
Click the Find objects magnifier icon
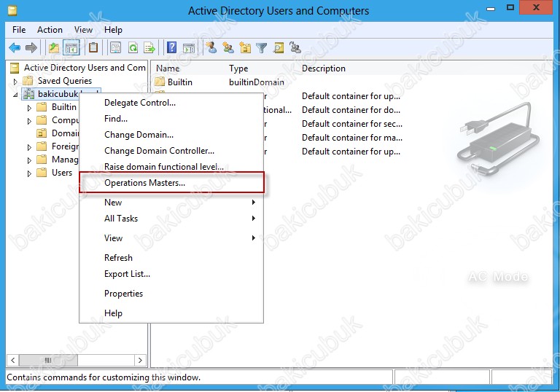pyautogui.click(x=279, y=47)
